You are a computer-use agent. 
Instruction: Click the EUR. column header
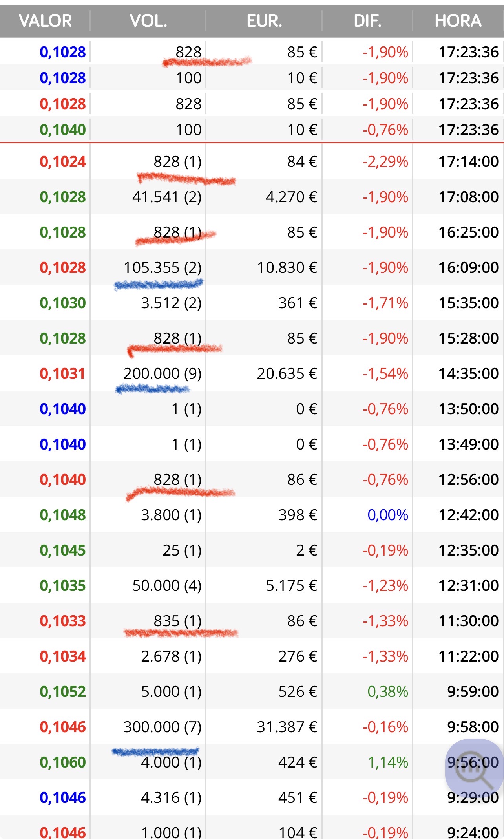[264, 21]
